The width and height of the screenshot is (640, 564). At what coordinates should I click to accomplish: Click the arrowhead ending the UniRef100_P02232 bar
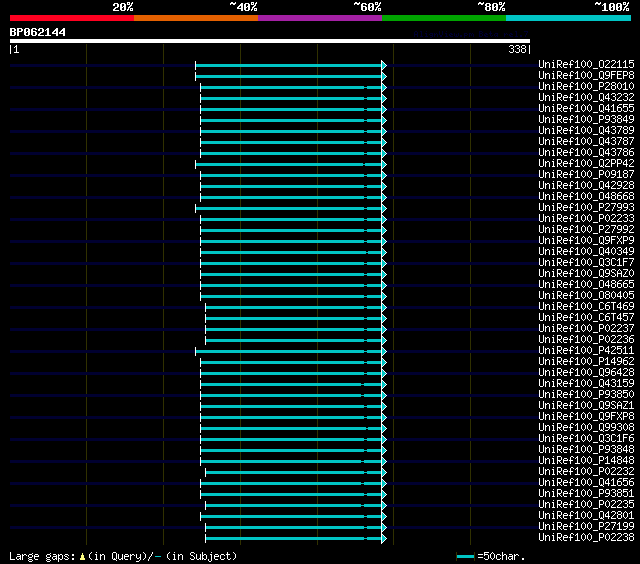[x=384, y=473]
